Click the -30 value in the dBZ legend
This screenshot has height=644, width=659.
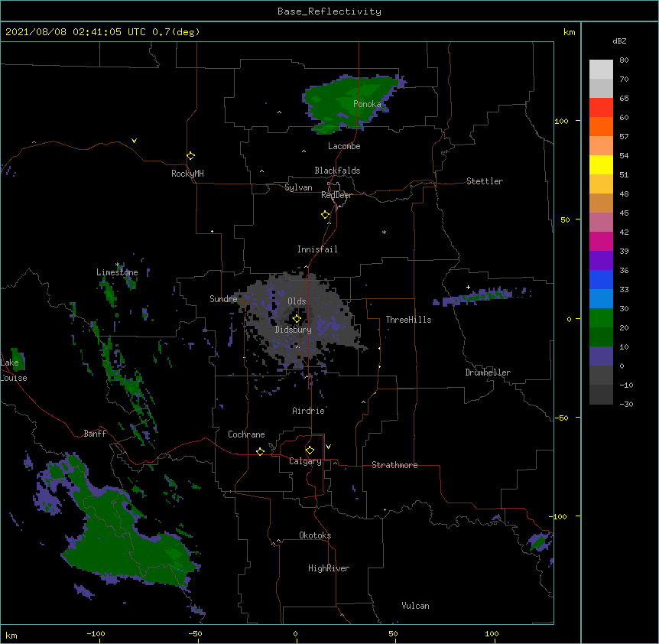626,404
